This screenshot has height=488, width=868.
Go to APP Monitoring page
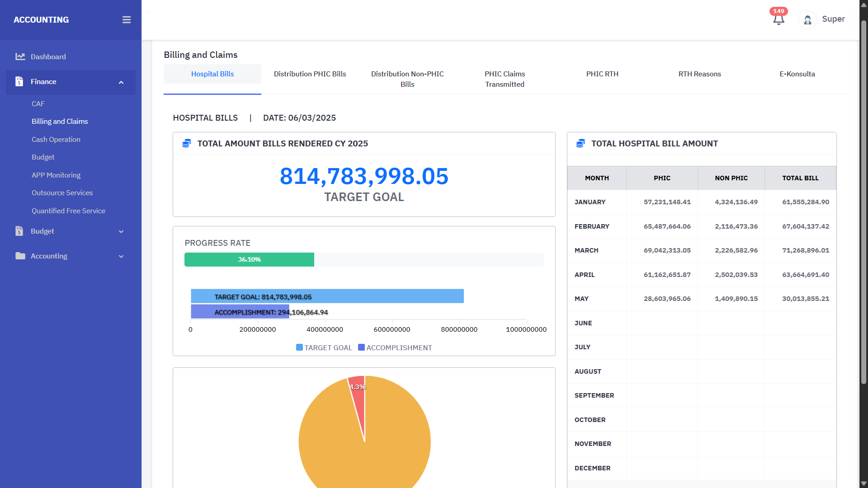click(x=56, y=175)
